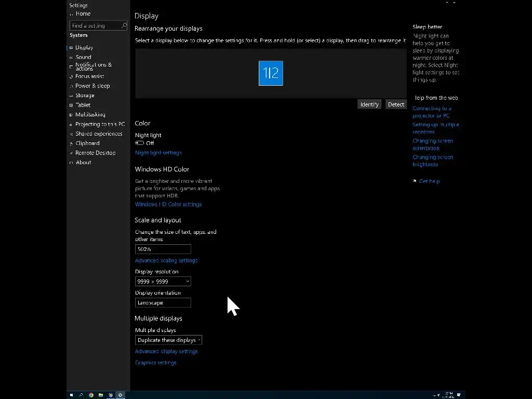Open Changing screen orientation help link
532x399 pixels.
pyautogui.click(x=433, y=144)
